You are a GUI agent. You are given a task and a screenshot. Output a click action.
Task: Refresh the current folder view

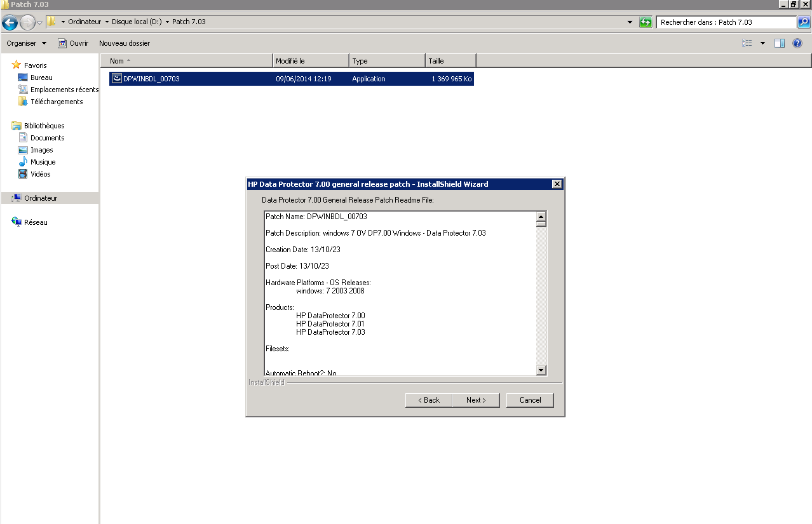point(645,22)
